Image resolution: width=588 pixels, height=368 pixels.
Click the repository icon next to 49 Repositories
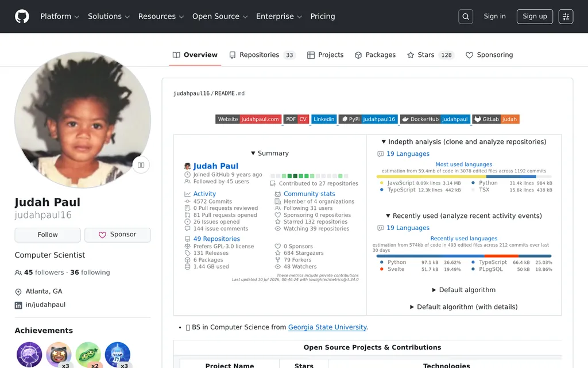coord(188,239)
